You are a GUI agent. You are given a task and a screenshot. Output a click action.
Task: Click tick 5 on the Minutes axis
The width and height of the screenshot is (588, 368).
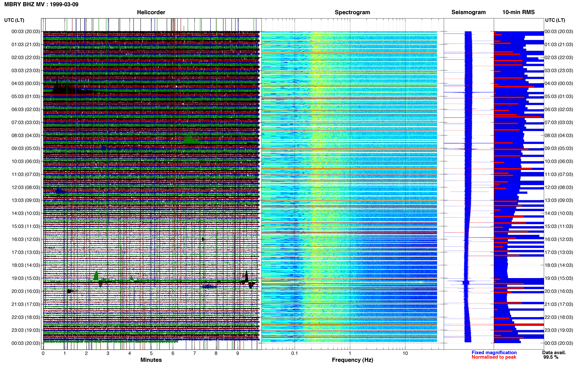coord(151,353)
